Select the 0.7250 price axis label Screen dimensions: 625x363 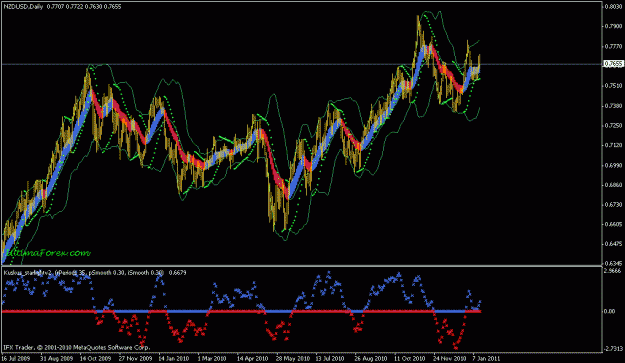coord(613,126)
